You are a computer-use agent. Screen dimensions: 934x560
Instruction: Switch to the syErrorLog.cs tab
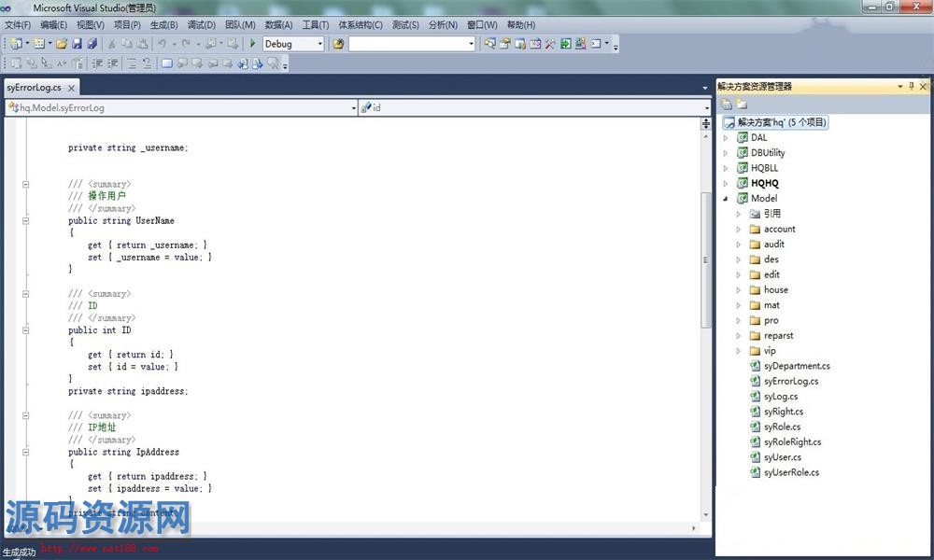coord(35,87)
